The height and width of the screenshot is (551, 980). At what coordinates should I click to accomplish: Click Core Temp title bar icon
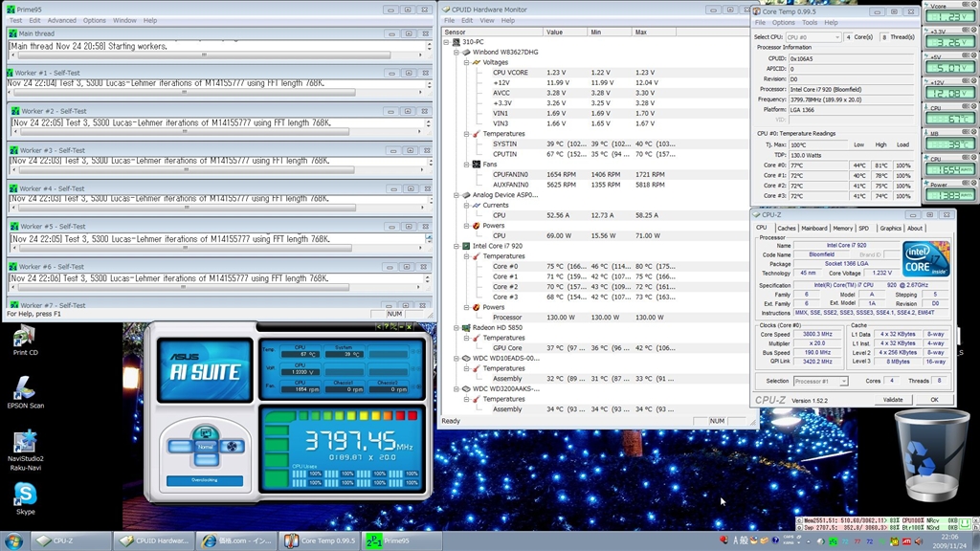point(757,11)
